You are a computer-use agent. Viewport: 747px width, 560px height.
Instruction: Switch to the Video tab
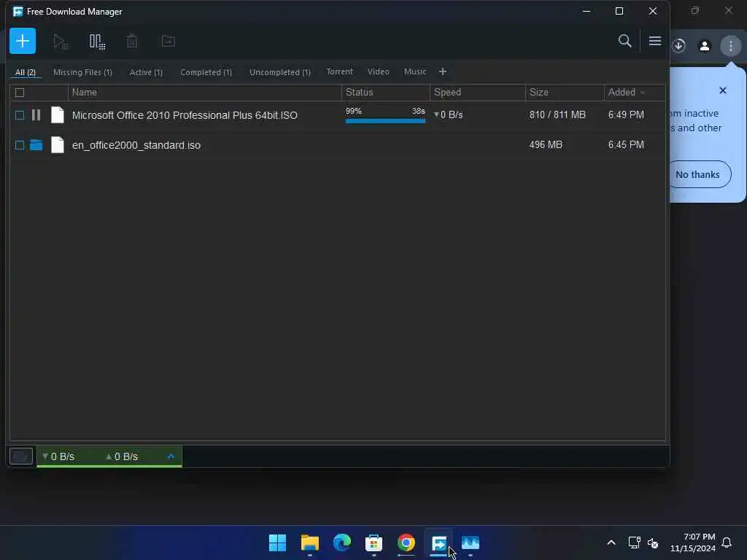click(x=379, y=71)
